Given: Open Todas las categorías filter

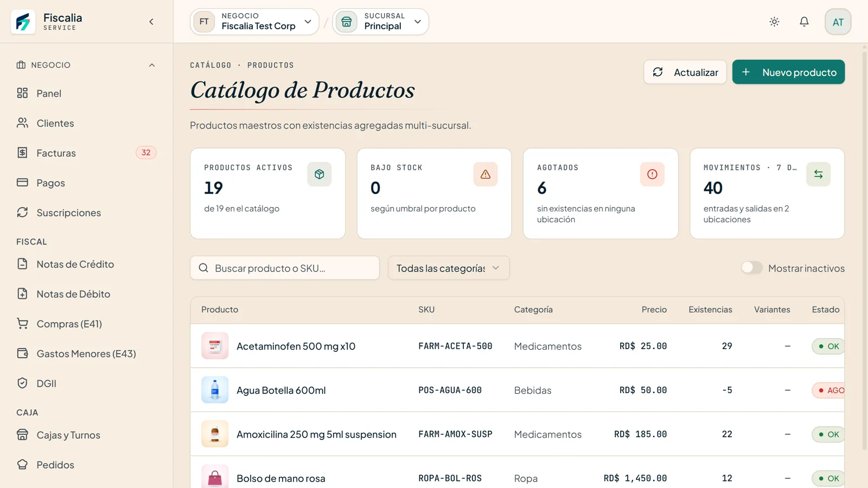Looking at the screenshot, I should (x=449, y=268).
